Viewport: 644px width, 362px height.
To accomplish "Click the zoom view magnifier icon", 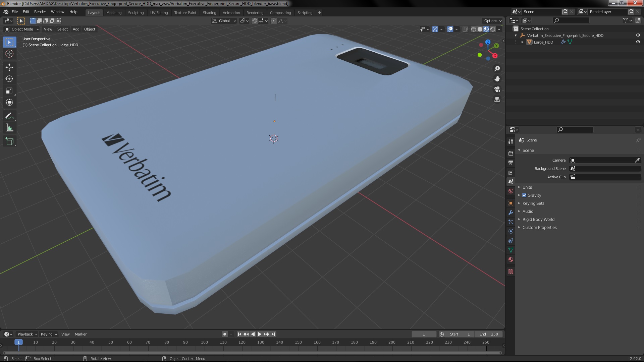I will point(497,69).
